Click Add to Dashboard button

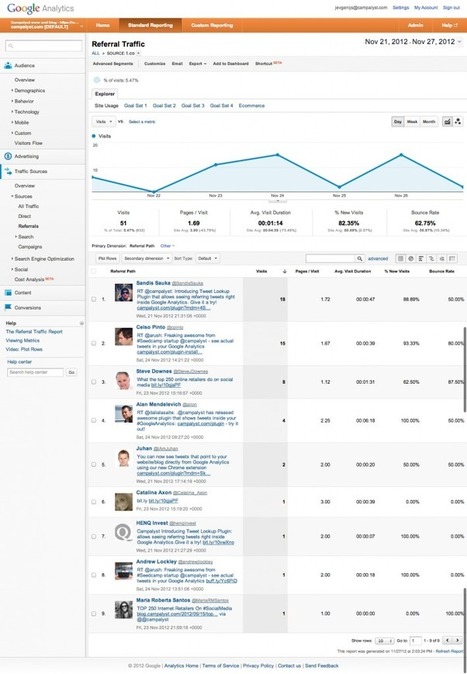[230, 64]
